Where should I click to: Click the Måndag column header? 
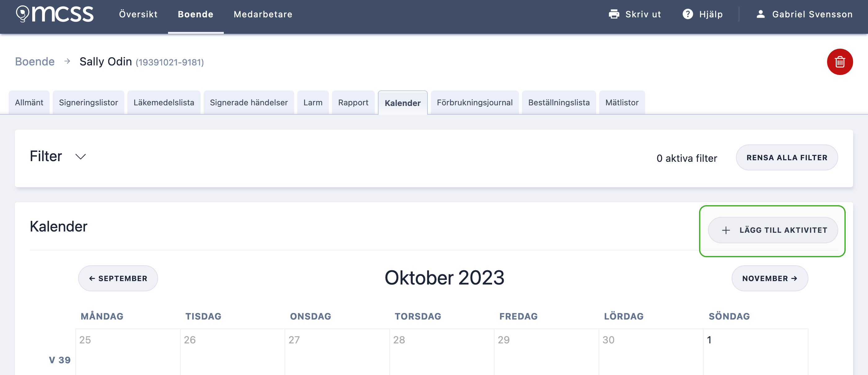click(102, 316)
